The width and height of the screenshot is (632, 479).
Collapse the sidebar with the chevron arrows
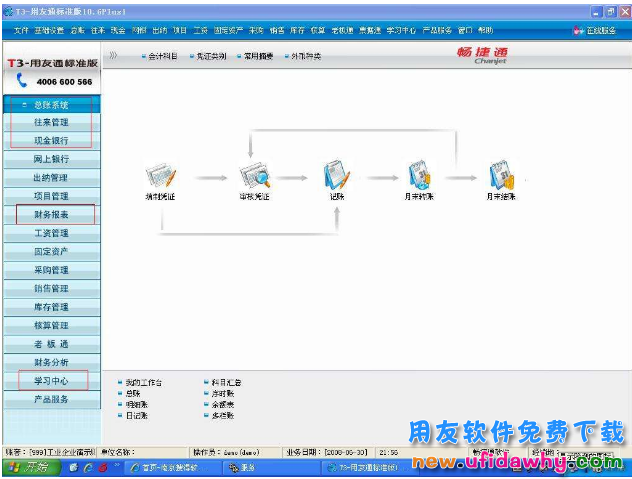click(x=113, y=56)
